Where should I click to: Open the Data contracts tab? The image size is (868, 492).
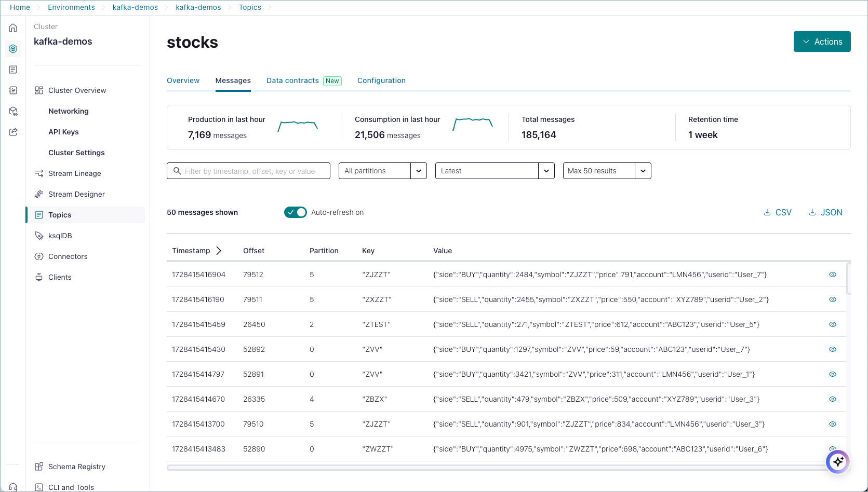tap(292, 80)
